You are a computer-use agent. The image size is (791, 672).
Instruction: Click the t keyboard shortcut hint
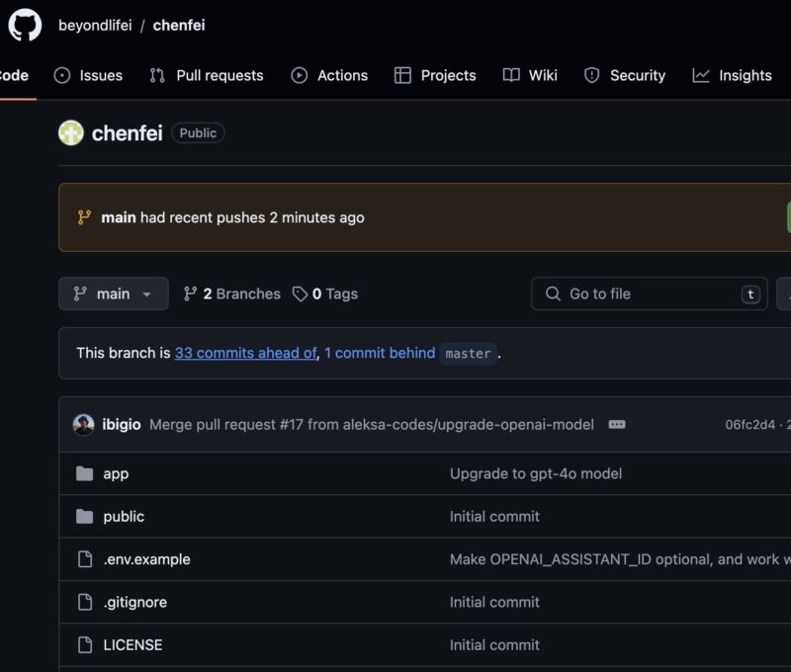[x=750, y=294]
